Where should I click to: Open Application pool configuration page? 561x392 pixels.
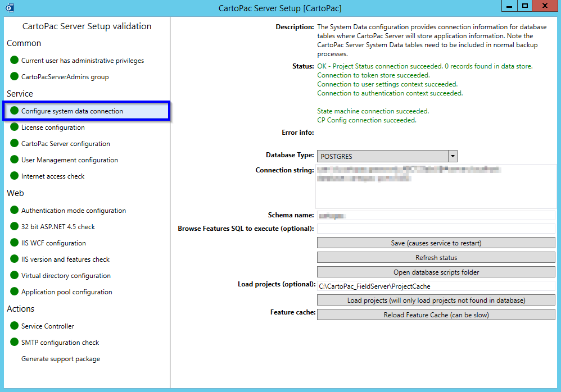point(66,292)
